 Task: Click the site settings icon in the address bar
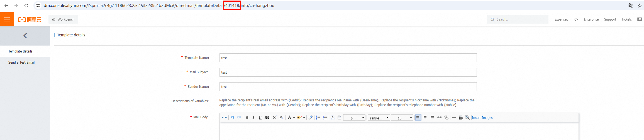pyautogui.click(x=38, y=6)
